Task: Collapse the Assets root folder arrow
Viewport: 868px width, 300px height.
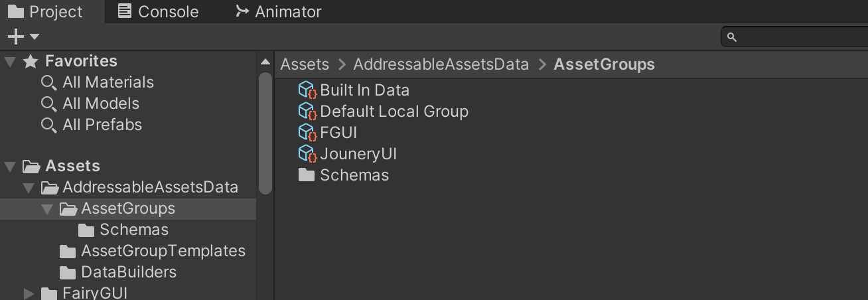Action: [10, 166]
